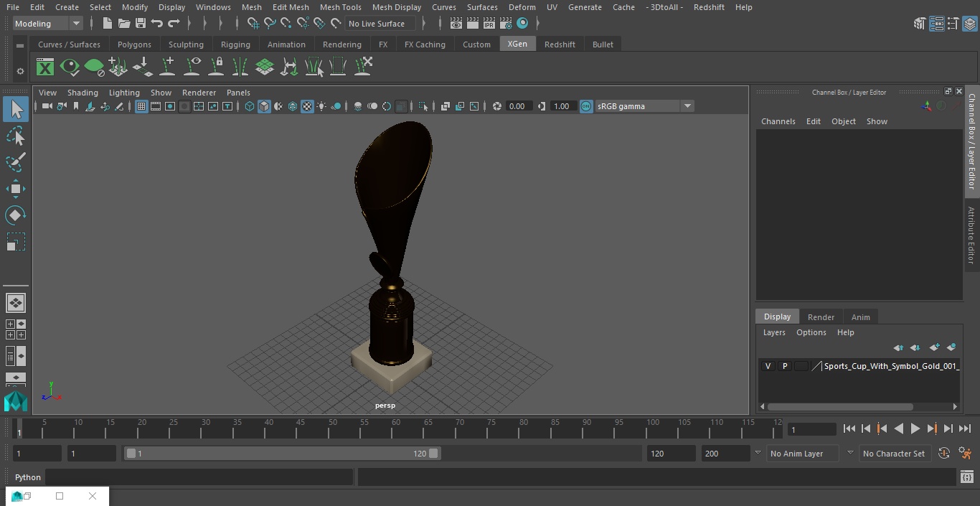Image resolution: width=980 pixels, height=506 pixels.
Task: Select the Lasso tool in toolbox
Action: click(16, 136)
